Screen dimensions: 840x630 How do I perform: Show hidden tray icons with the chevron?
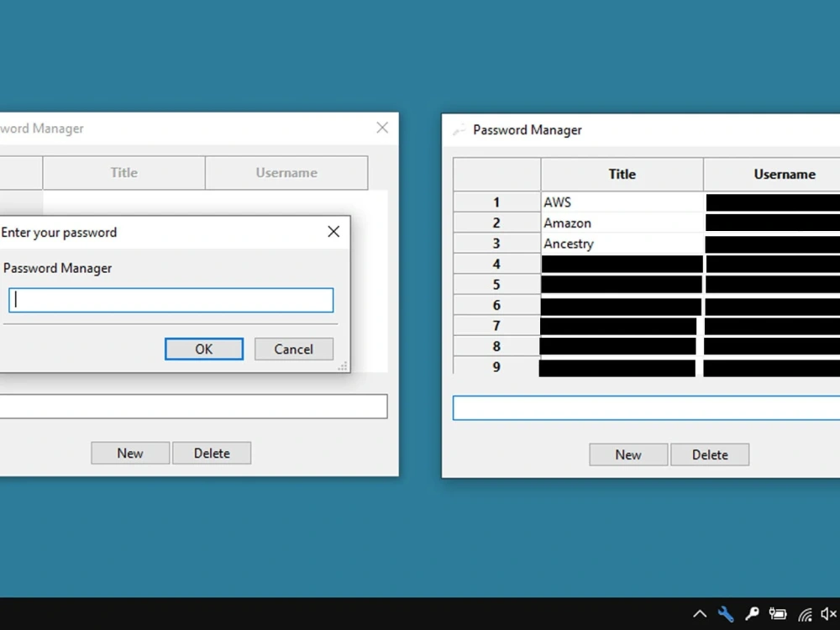tap(700, 614)
